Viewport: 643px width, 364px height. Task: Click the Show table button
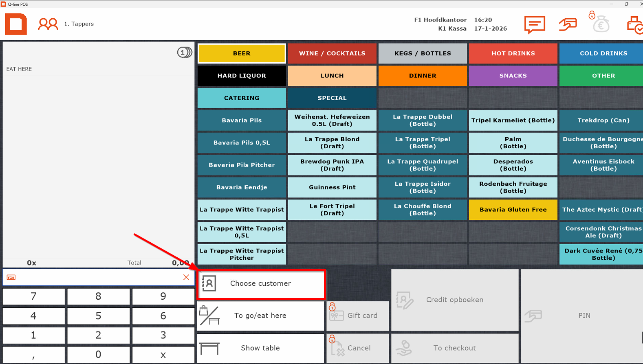click(260, 348)
